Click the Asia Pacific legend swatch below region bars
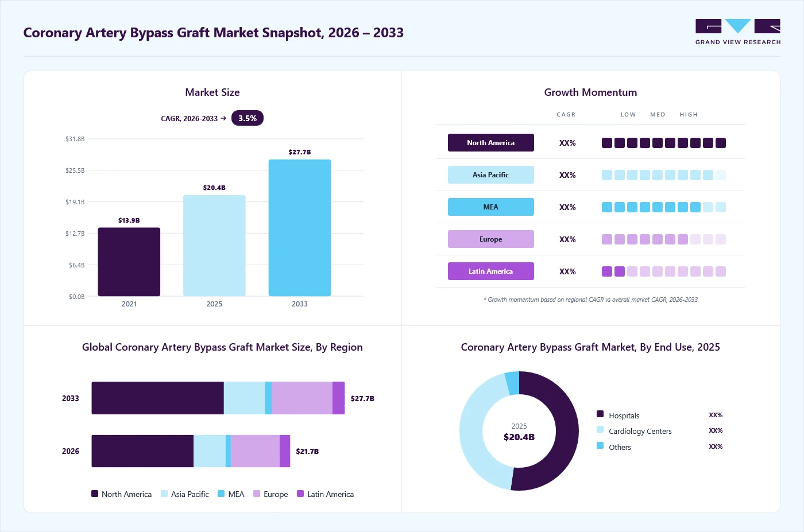Viewport: 804px width, 532px height. tap(164, 494)
